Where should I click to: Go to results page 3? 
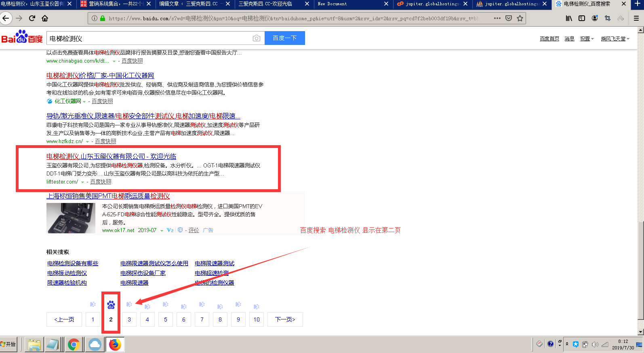[x=129, y=319]
